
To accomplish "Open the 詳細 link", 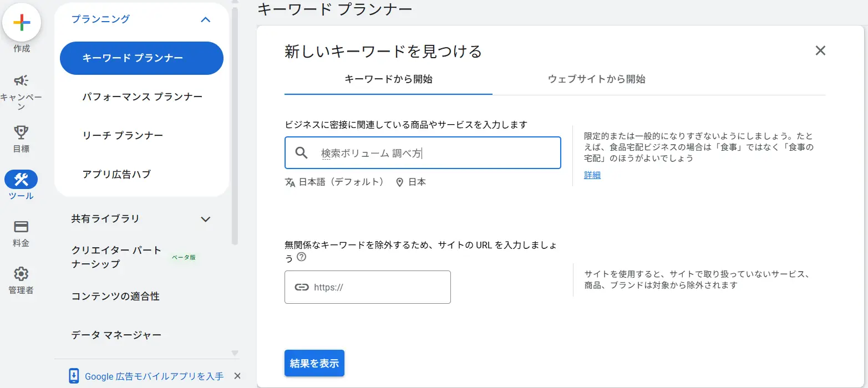I will tap(591, 175).
